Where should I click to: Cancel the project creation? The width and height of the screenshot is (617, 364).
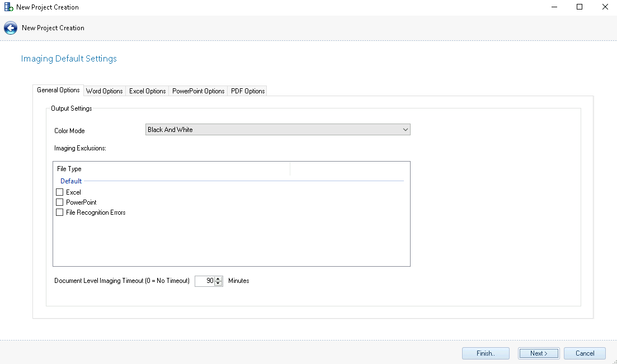(585, 353)
